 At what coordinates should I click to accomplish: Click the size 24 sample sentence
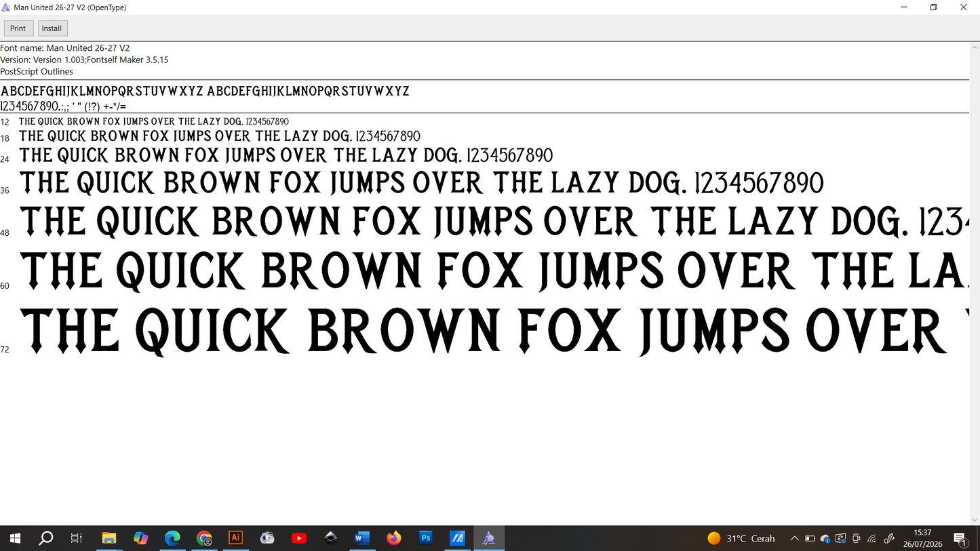pyautogui.click(x=286, y=155)
